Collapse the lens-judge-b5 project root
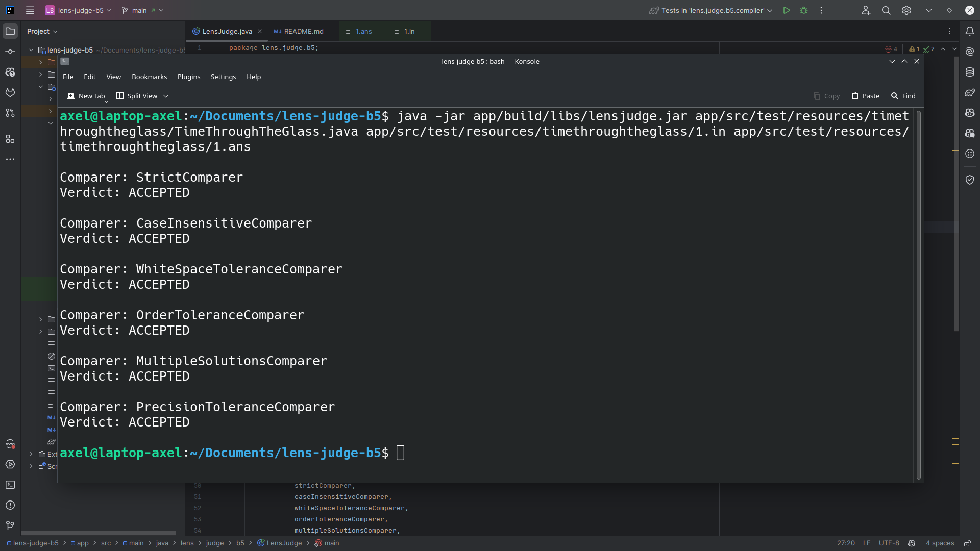The image size is (980, 551). coord(31,50)
